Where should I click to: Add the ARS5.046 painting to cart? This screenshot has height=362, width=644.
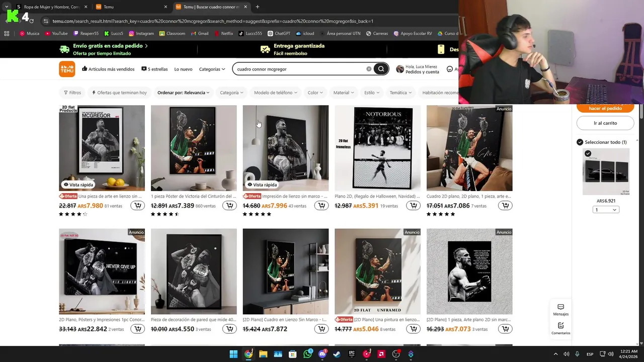413,329
